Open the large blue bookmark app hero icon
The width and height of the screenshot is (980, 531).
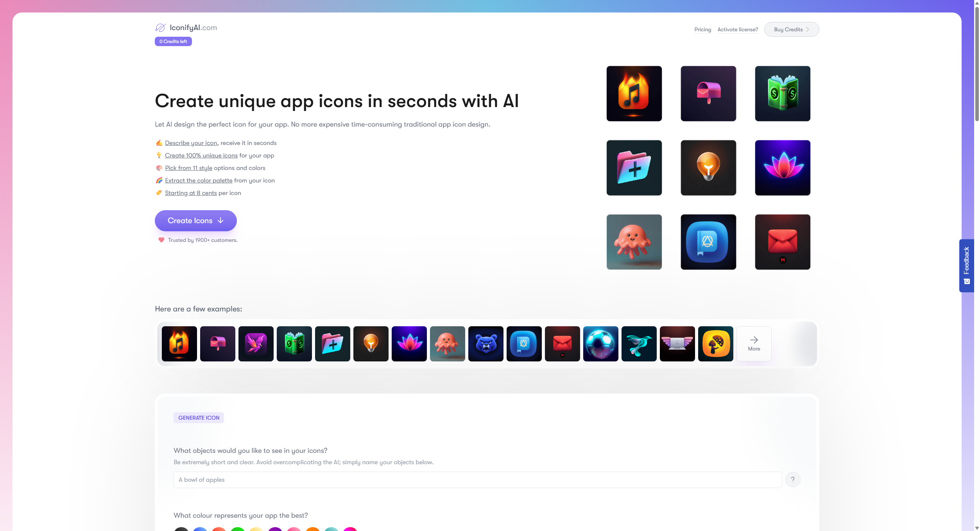pos(708,242)
